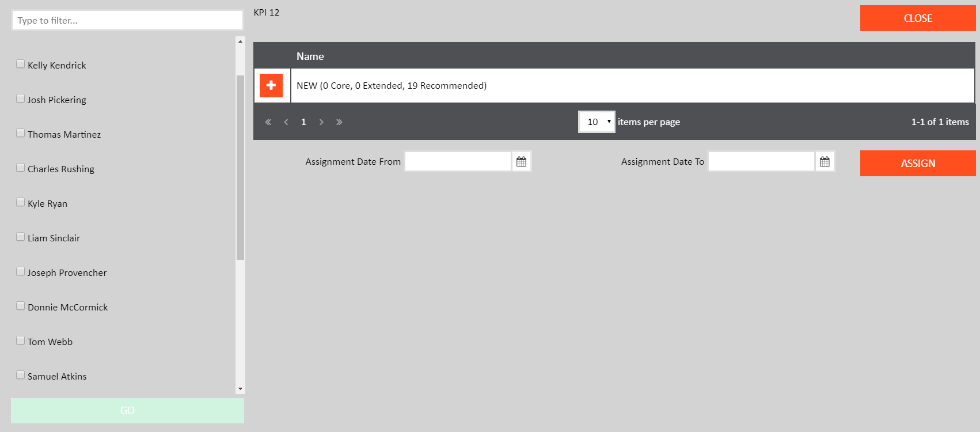The image size is (980, 432).
Task: Check the Kelly Kendrick checkbox
Action: click(x=21, y=64)
